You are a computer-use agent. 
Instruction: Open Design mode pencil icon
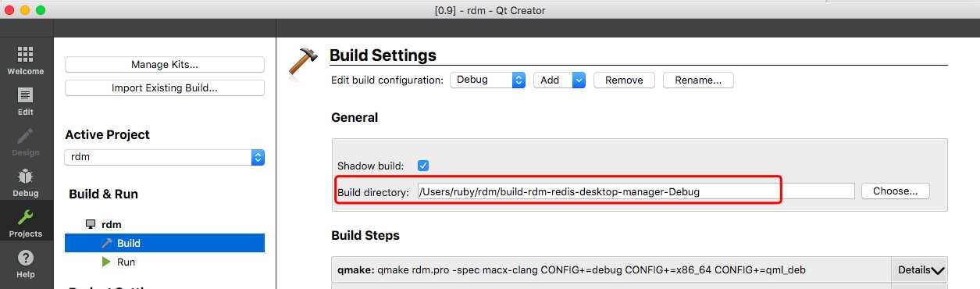coord(26,136)
